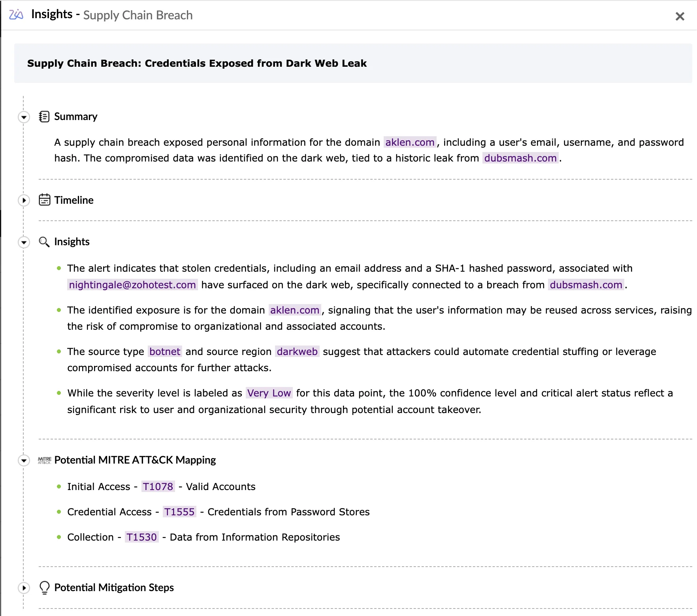
Task: Click the Summary heading text
Action: pyautogui.click(x=76, y=116)
